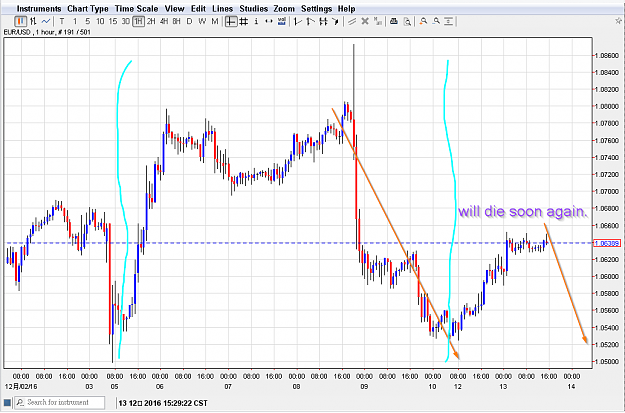Switch to 8H time scale
Viewport: 625px width, 413px height.
(177, 21)
